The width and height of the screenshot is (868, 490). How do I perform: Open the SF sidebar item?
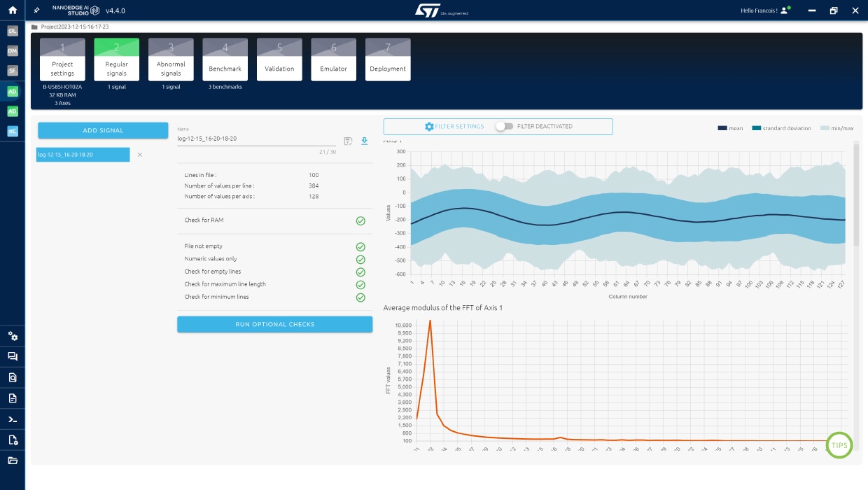tap(12, 71)
